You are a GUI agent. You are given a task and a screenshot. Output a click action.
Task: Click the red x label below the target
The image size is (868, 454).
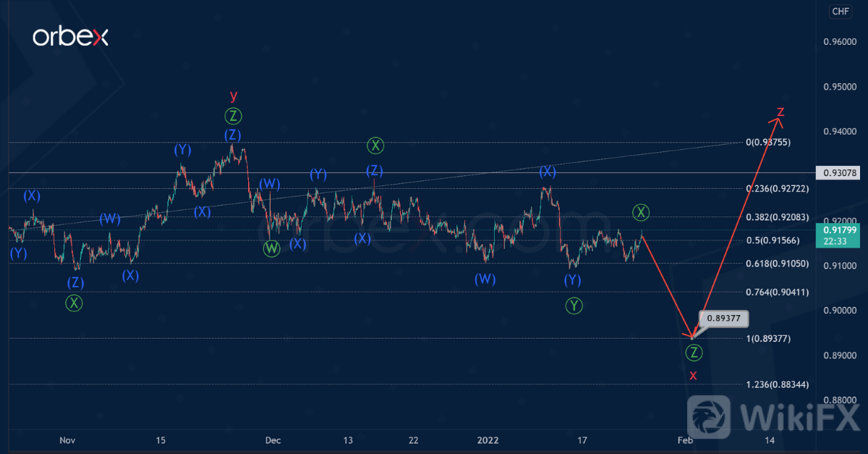point(693,375)
